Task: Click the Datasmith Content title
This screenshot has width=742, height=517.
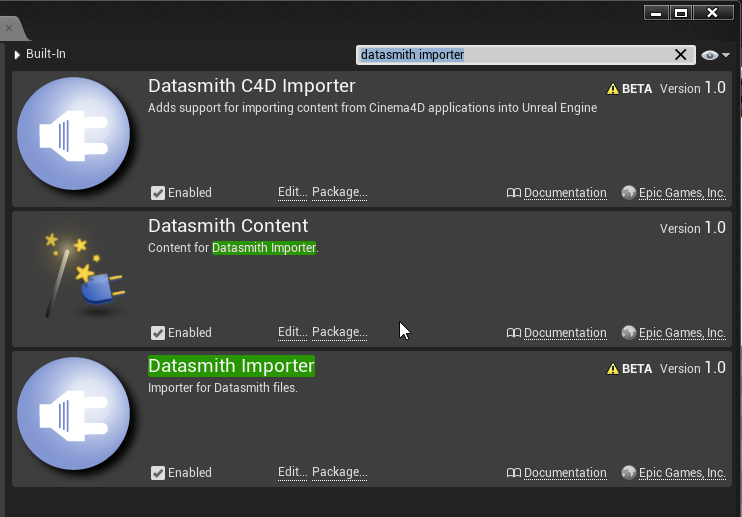Action: click(228, 226)
